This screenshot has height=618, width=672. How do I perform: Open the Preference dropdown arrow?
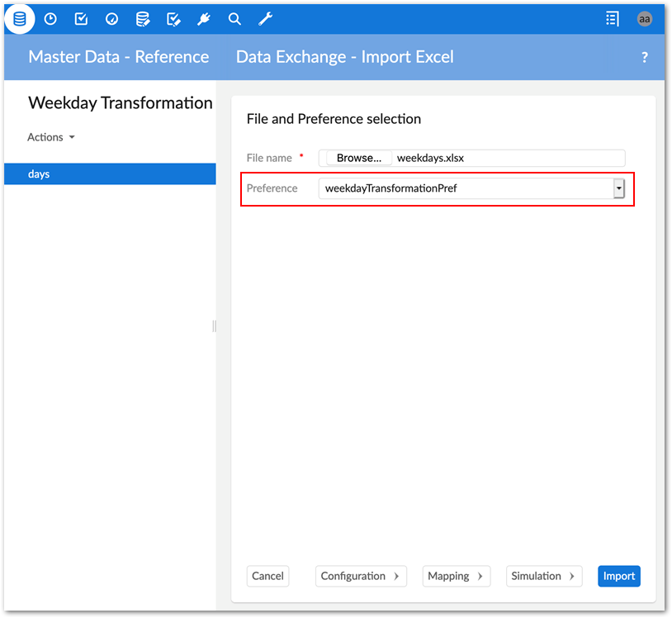(618, 188)
